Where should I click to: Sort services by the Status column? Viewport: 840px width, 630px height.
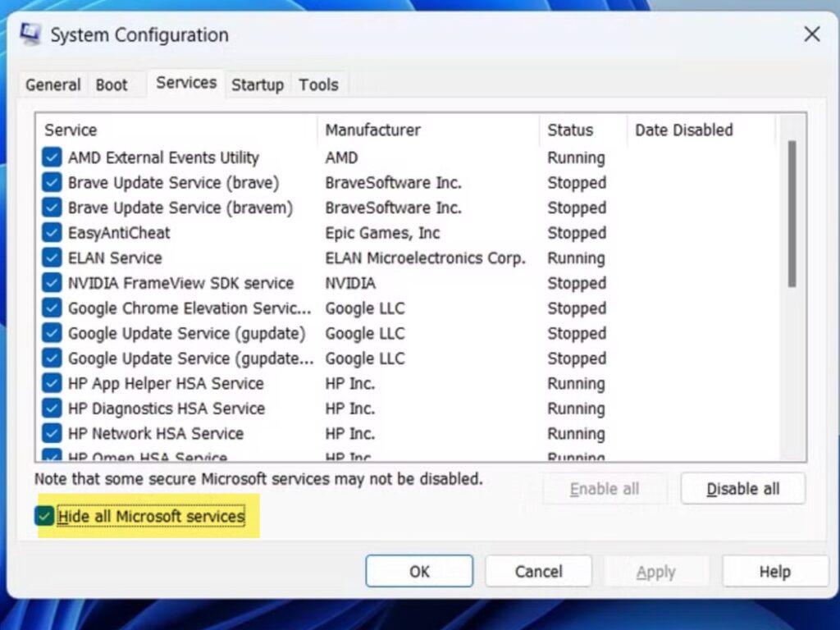[570, 130]
